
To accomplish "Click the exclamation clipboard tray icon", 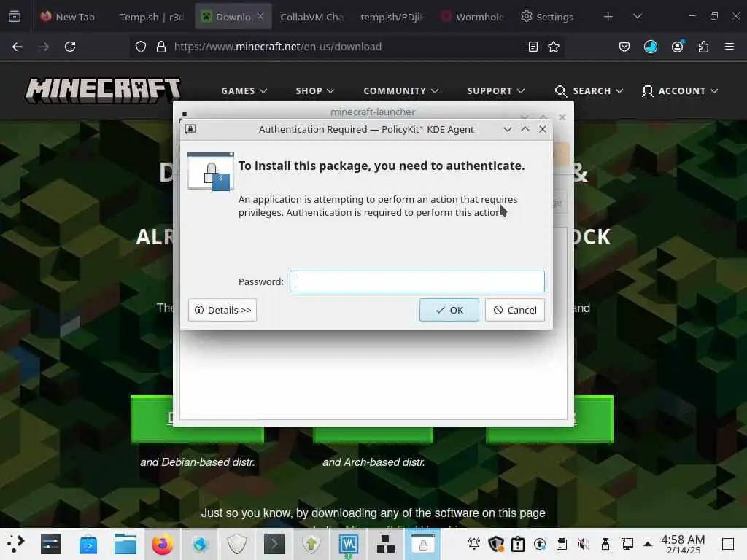I will (x=518, y=544).
